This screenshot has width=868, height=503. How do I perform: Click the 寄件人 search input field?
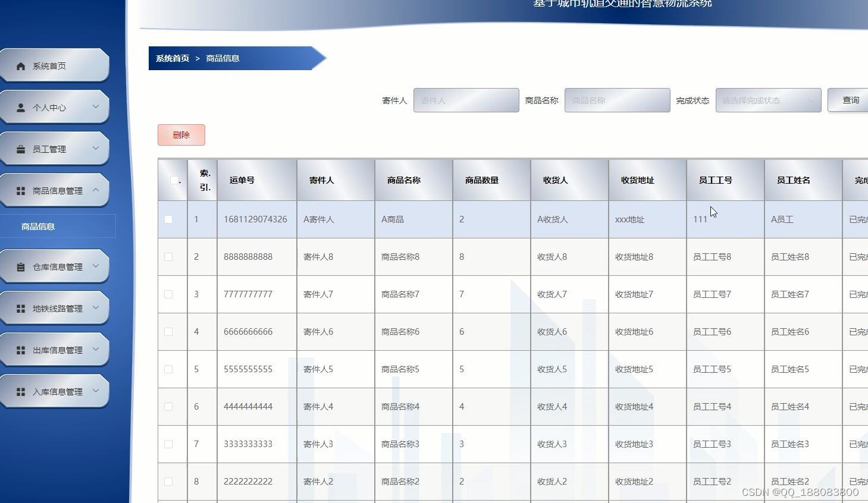466,100
